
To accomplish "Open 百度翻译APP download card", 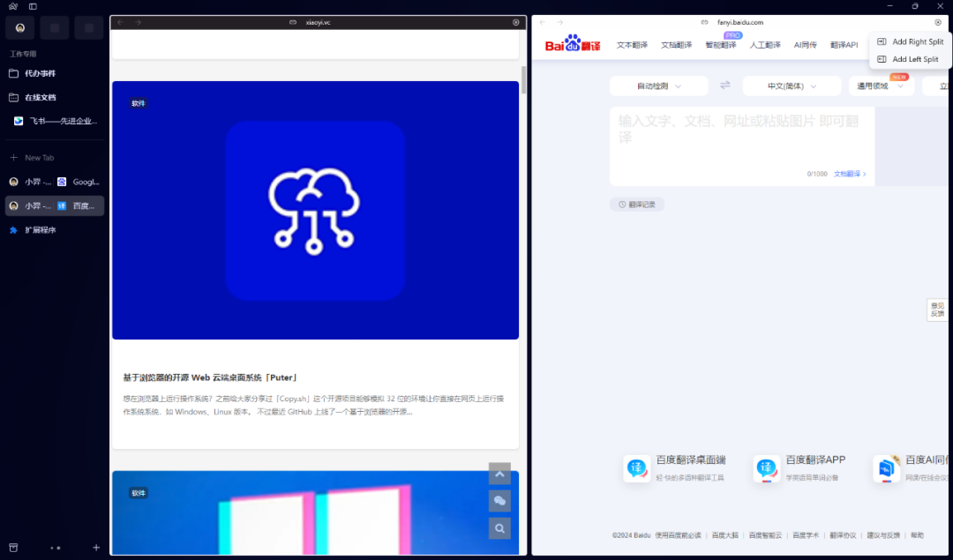I will pos(799,468).
